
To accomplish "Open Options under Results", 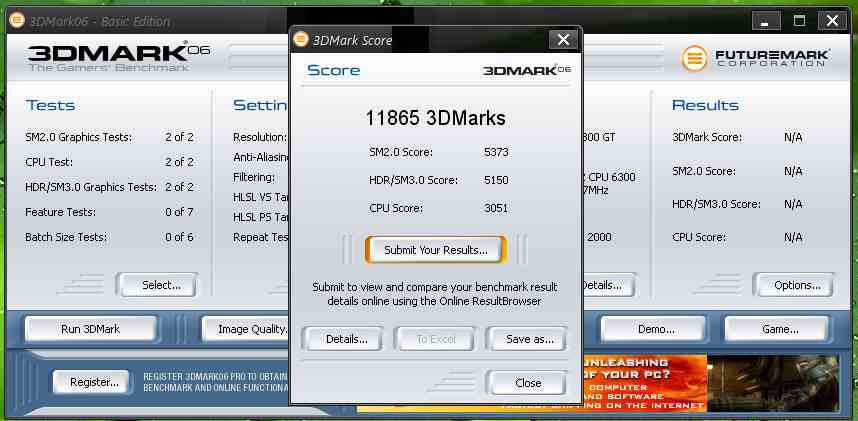I will pos(793,285).
